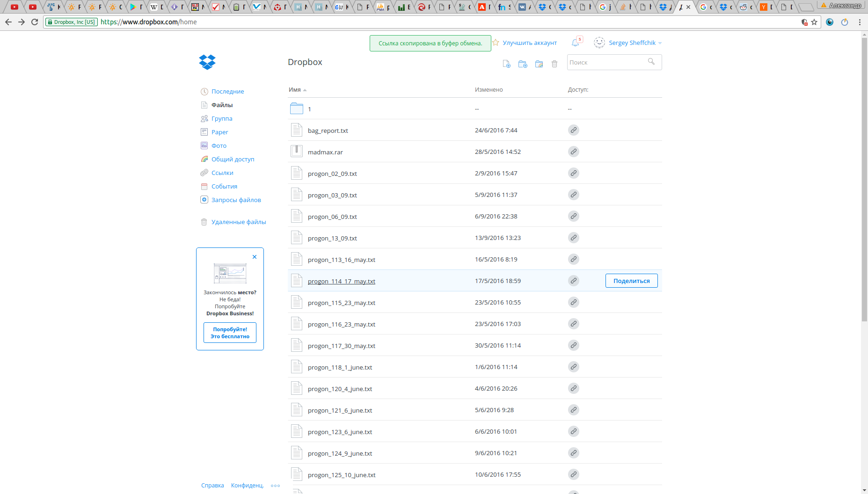Open the Chrome three-dot menu
This screenshot has width=868, height=494.
pos(860,22)
